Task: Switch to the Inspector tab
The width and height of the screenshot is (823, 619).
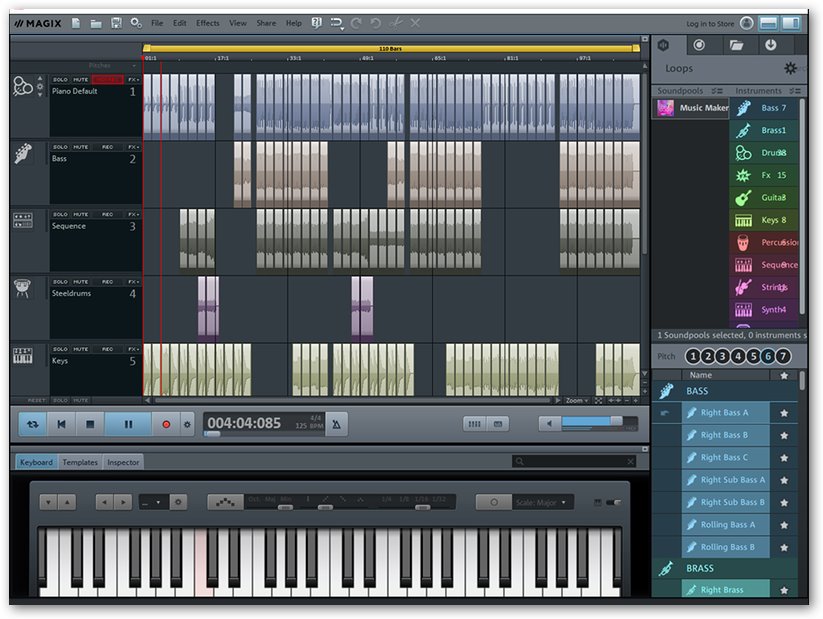Action: pyautogui.click(x=123, y=463)
